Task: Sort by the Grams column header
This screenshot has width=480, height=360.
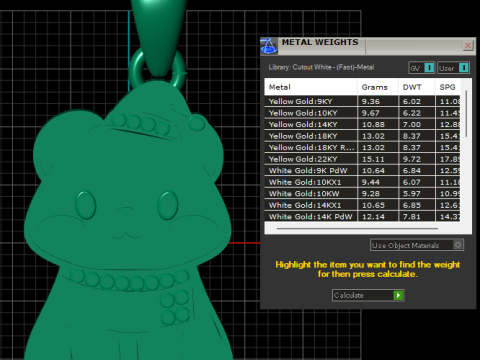Action: click(x=378, y=87)
